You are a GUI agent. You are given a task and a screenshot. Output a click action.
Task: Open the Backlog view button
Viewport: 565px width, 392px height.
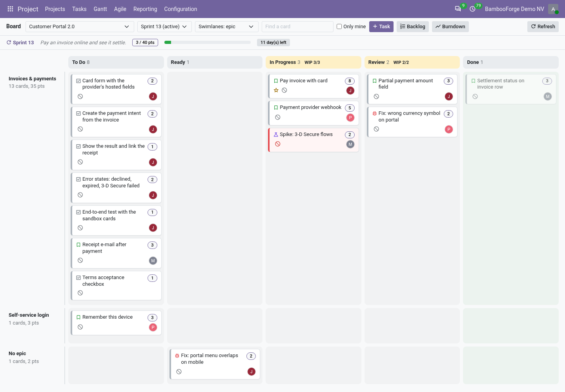(413, 27)
